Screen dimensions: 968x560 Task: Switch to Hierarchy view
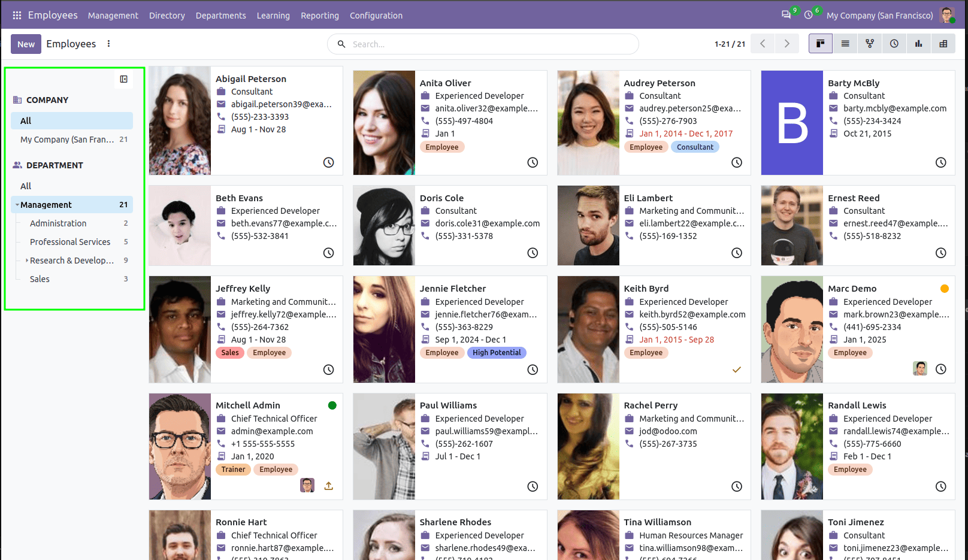pyautogui.click(x=870, y=44)
